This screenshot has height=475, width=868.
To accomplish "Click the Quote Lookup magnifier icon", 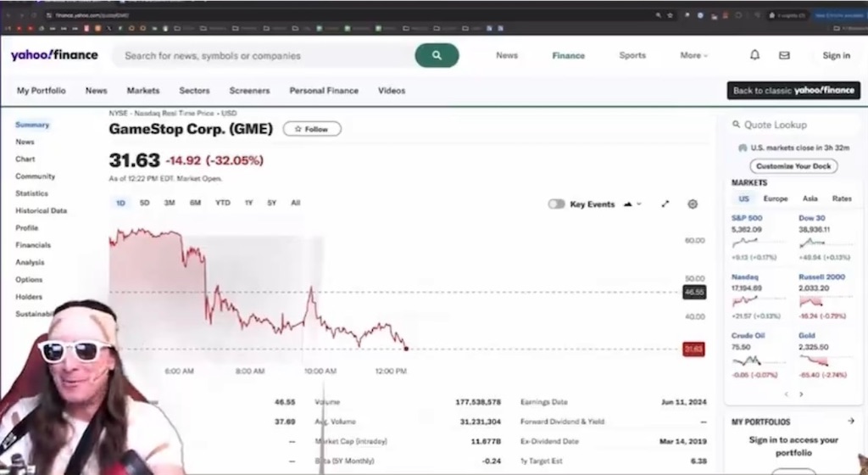I will click(737, 125).
